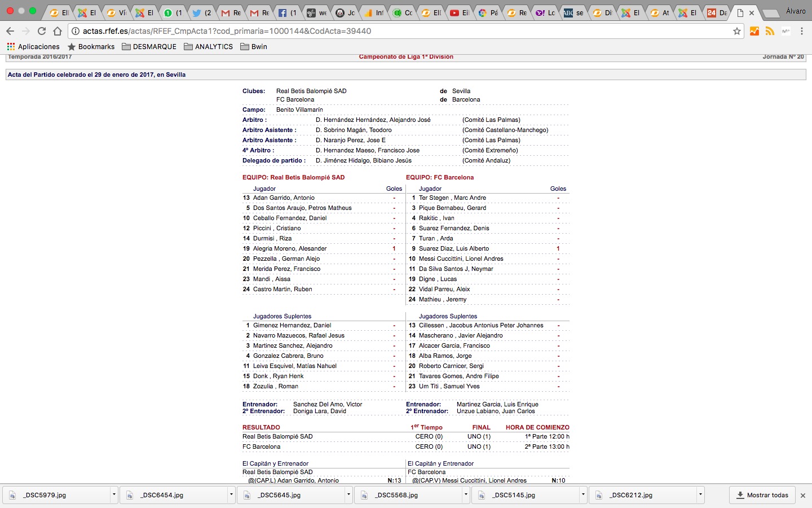Open the Chrome three-dot menu
812x508 pixels.
(x=802, y=31)
